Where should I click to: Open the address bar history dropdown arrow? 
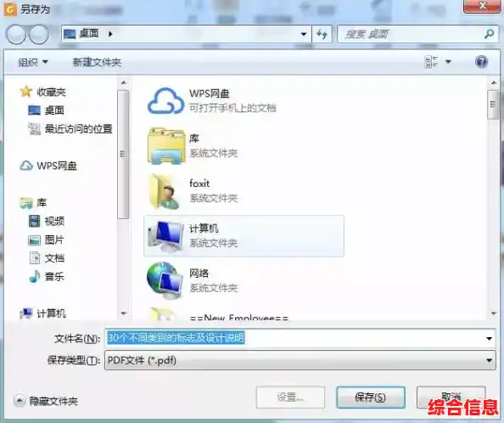[304, 34]
